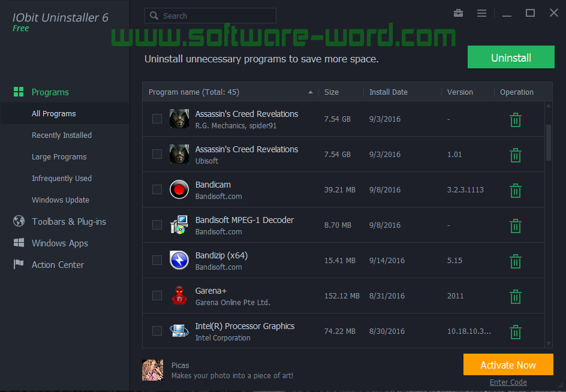
Task: Click the Bandicam program name
Action: [x=213, y=185]
